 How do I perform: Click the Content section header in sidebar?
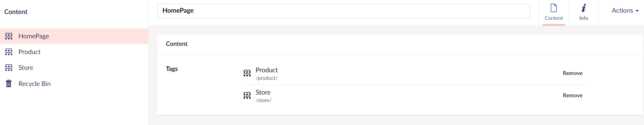(16, 12)
